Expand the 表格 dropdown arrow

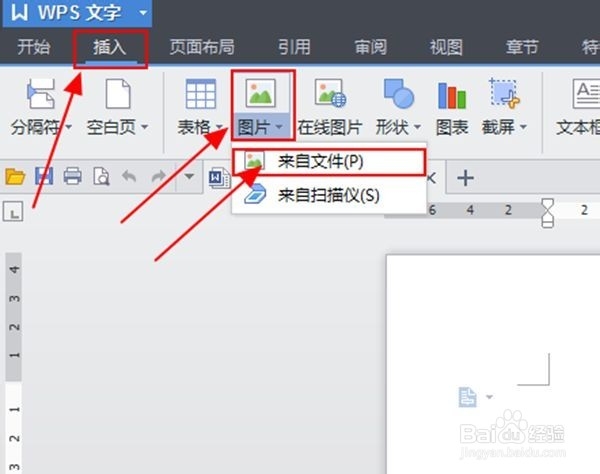219,127
